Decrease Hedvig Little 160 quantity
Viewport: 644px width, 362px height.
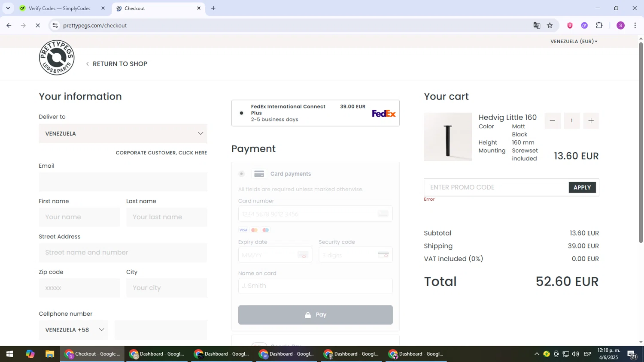(553, 121)
